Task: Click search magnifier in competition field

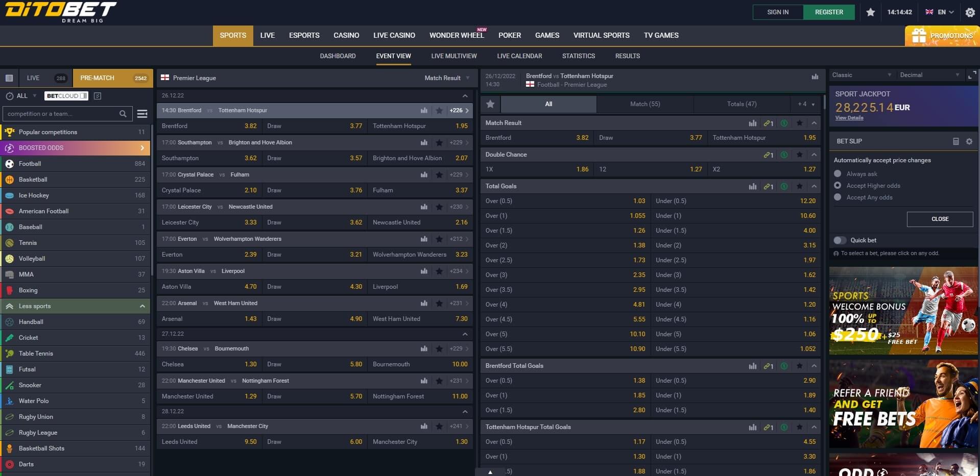Action: (x=123, y=114)
